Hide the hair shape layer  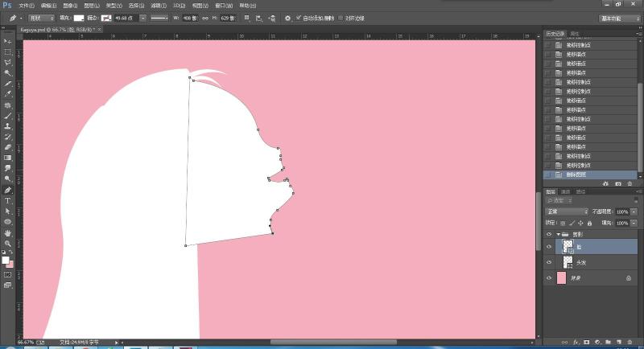point(549,262)
